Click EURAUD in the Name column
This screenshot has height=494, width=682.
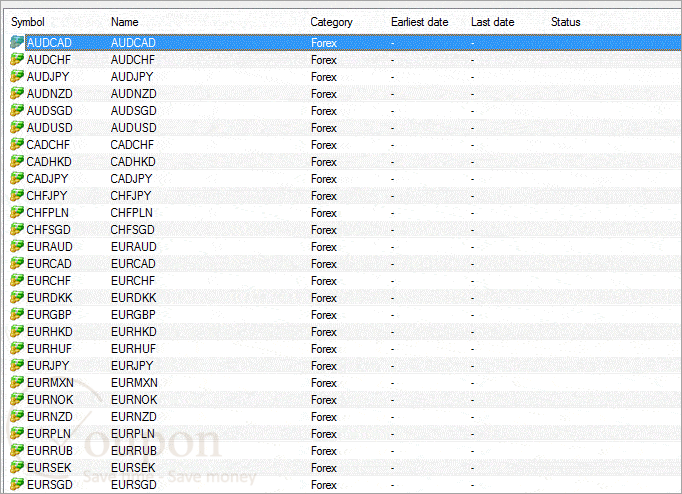tap(134, 247)
